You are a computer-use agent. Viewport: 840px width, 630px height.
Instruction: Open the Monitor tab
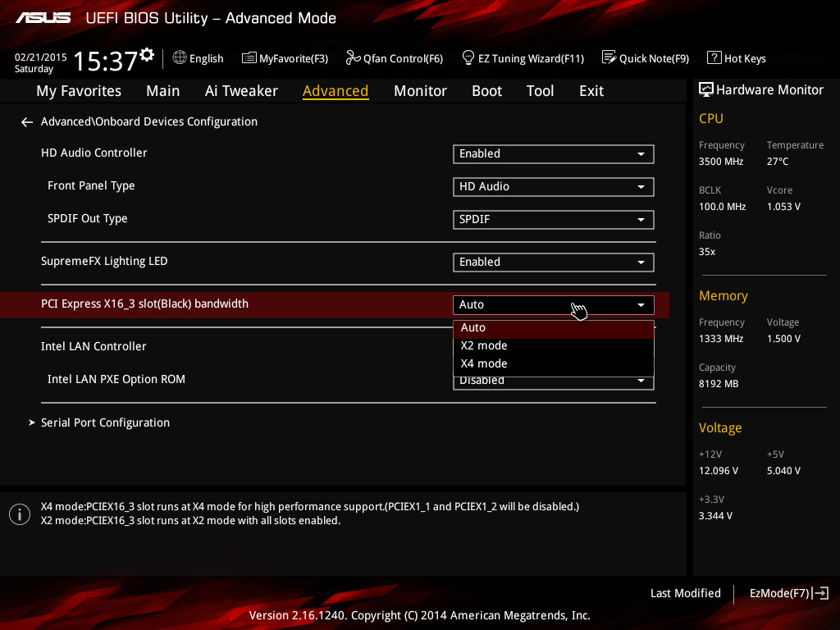[421, 91]
